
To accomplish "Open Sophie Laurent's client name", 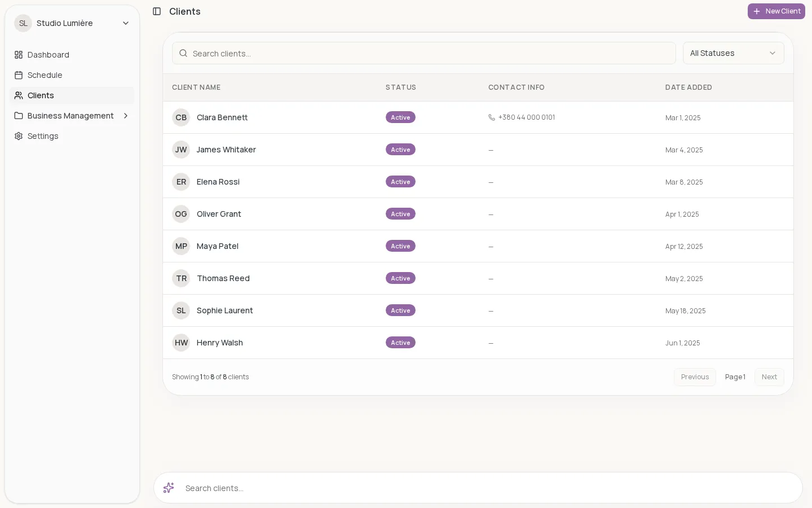I will tap(224, 310).
